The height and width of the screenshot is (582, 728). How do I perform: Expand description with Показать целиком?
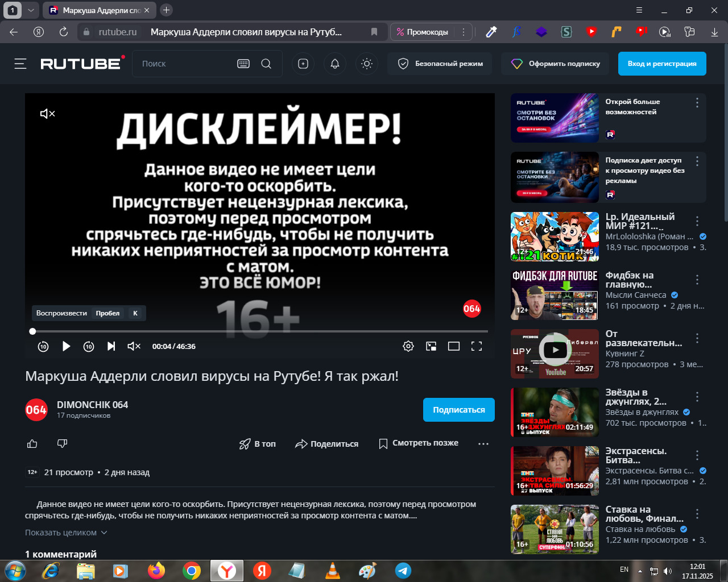[65, 533]
